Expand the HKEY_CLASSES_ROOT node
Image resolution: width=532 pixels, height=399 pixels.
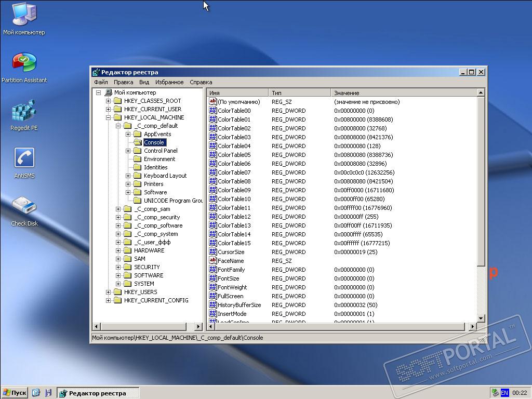108,101
